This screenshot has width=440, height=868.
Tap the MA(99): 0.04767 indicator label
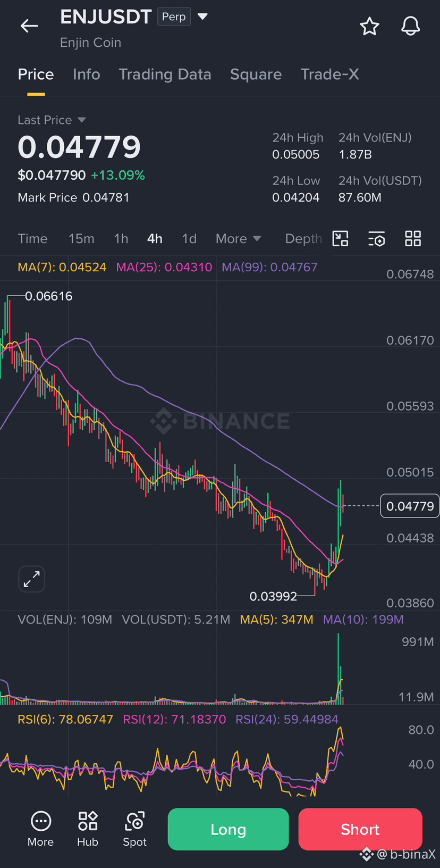269,267
